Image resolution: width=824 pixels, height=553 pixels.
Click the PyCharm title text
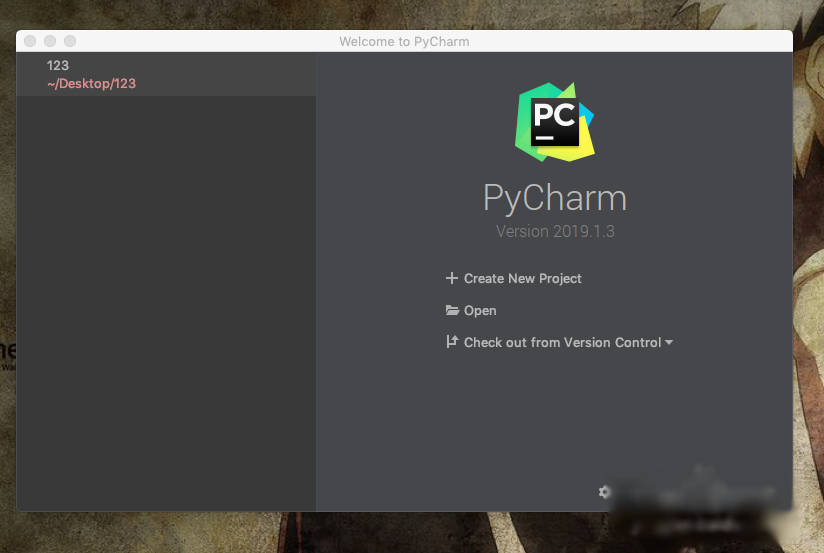pos(555,199)
